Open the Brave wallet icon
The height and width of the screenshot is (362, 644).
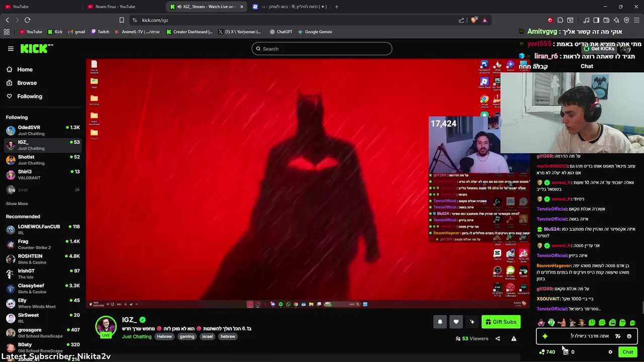pos(606,20)
